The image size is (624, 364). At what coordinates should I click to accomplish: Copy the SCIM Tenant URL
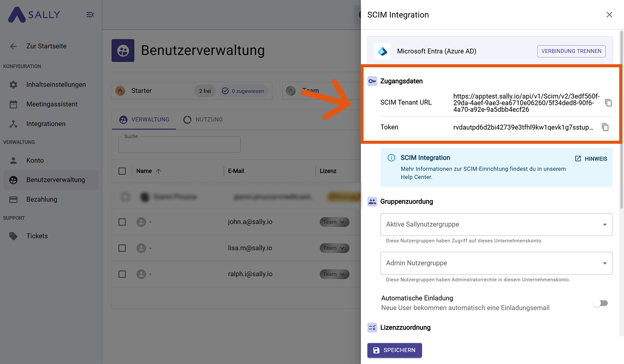[608, 103]
